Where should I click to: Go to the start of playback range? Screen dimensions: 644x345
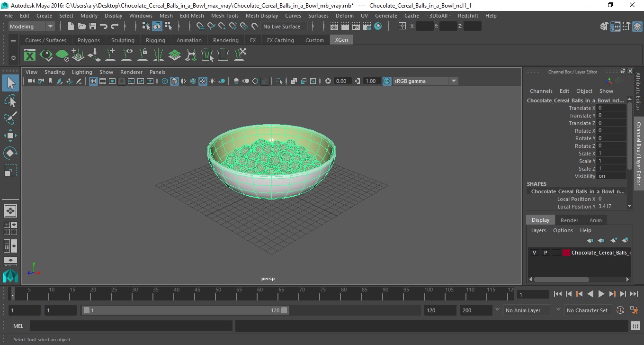[558, 294]
